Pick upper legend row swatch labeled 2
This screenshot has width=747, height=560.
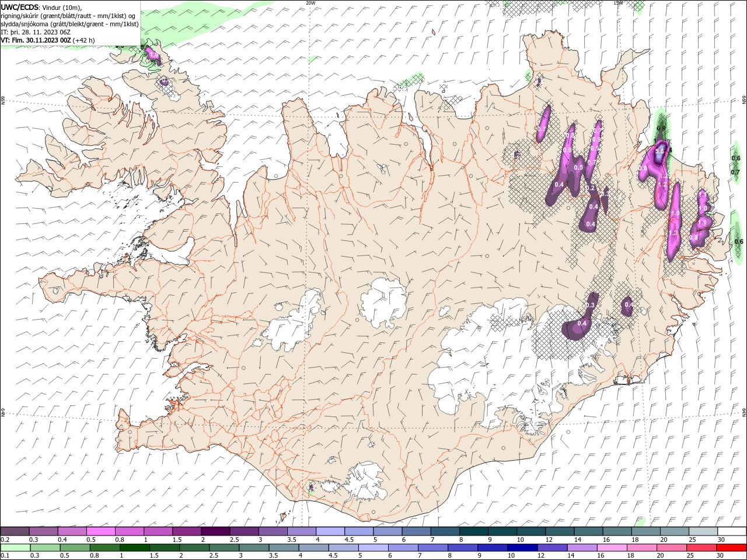[215, 531]
